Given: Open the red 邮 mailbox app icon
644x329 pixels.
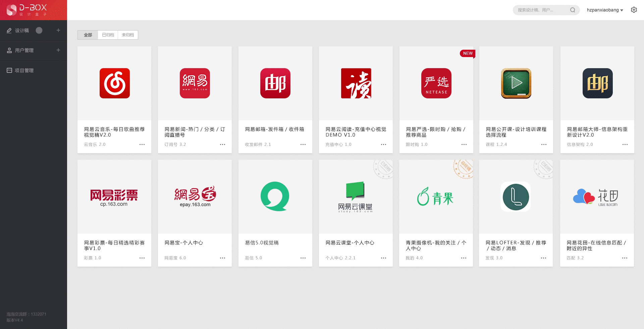Looking at the screenshot, I should click(275, 83).
